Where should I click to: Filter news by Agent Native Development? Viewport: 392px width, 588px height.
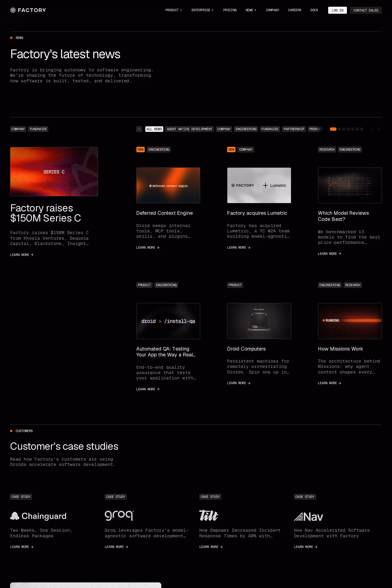click(x=190, y=129)
